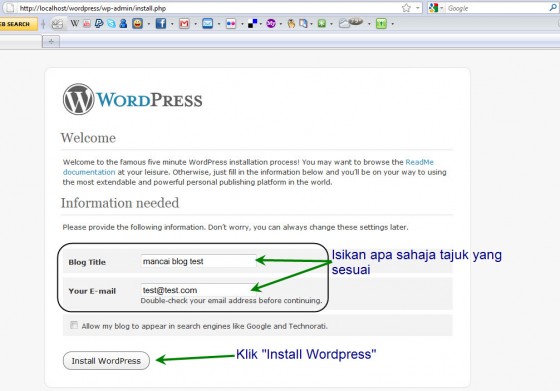Click the page icon beside the URL
The width and height of the screenshot is (560, 391).
10,7
